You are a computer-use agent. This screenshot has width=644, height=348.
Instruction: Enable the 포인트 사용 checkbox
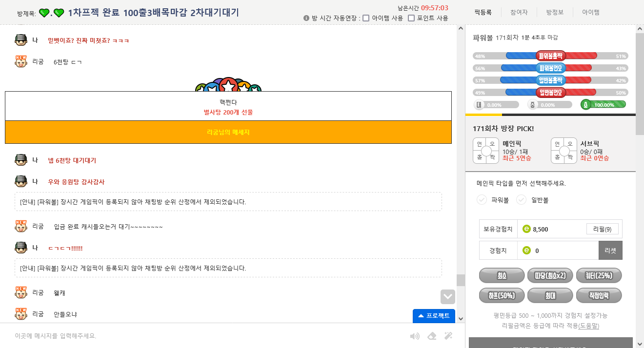click(x=411, y=18)
